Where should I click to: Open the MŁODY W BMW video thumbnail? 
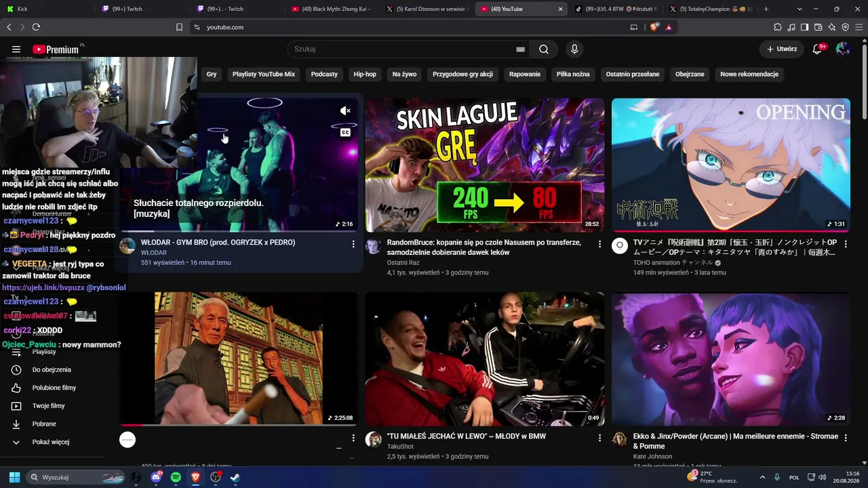(x=485, y=359)
